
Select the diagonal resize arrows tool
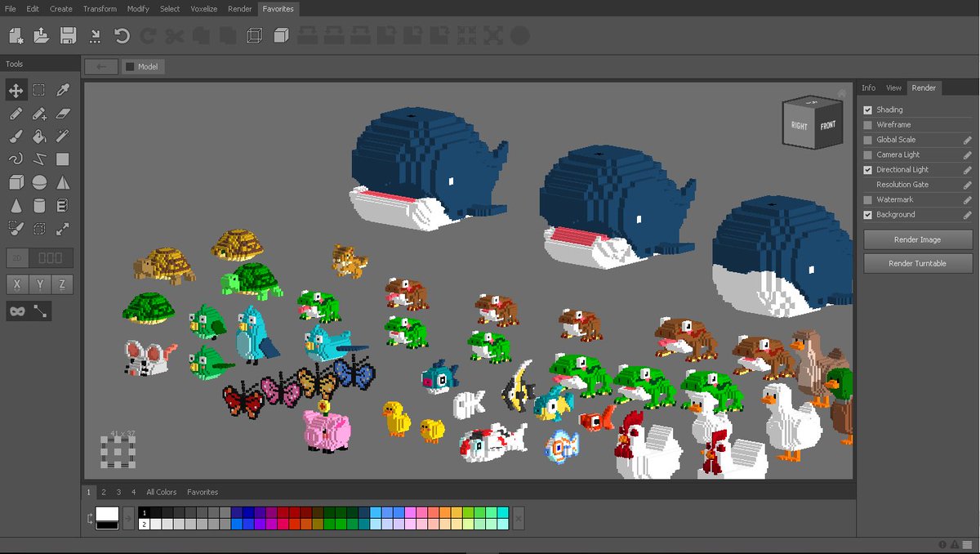(x=63, y=229)
